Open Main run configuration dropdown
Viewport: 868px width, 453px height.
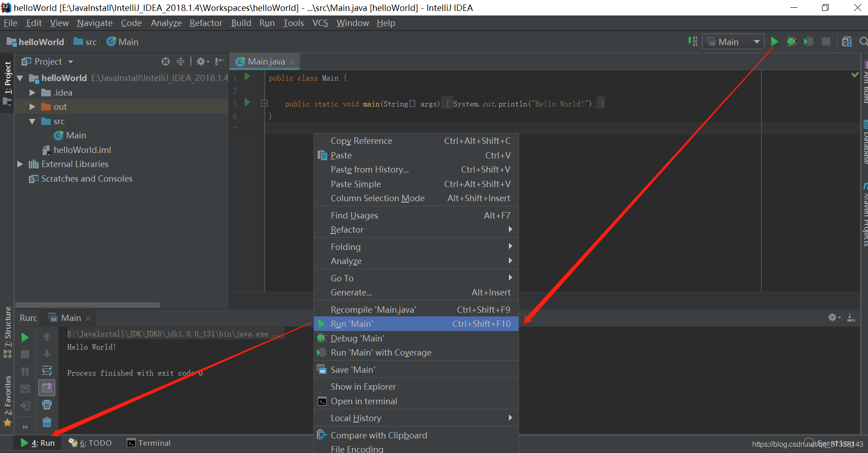[733, 42]
